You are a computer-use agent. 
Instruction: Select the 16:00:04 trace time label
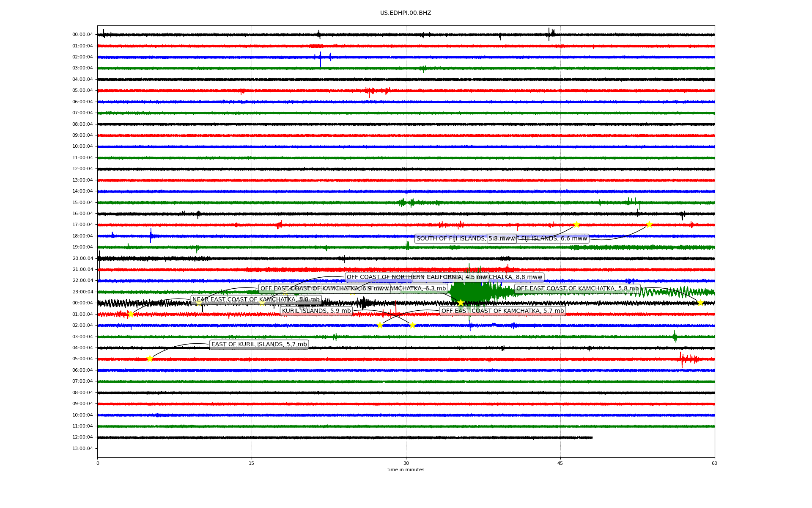82,214
